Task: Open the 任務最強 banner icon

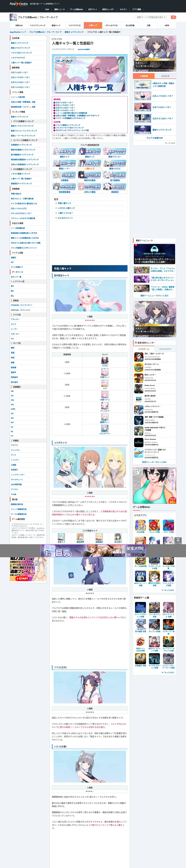Action: point(64,175)
